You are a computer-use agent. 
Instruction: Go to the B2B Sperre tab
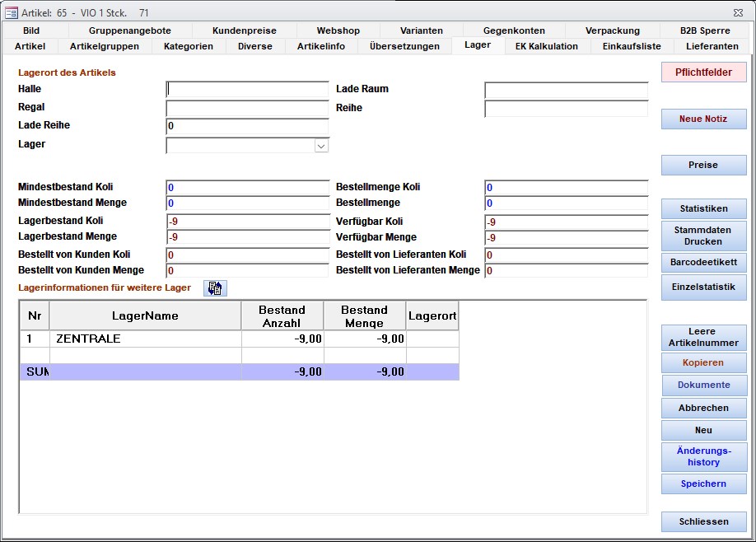coord(704,30)
